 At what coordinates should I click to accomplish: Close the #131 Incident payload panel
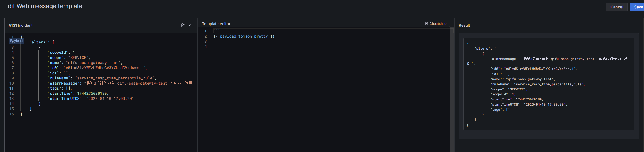click(x=190, y=25)
